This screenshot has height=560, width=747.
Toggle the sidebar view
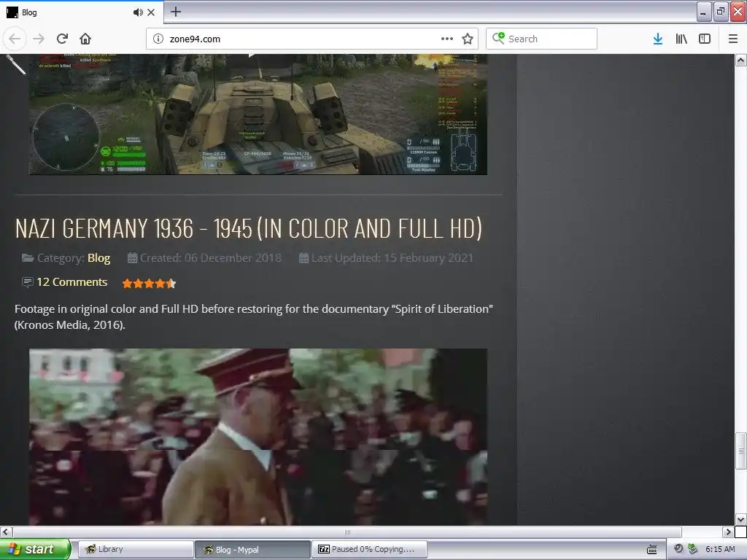pyautogui.click(x=705, y=39)
